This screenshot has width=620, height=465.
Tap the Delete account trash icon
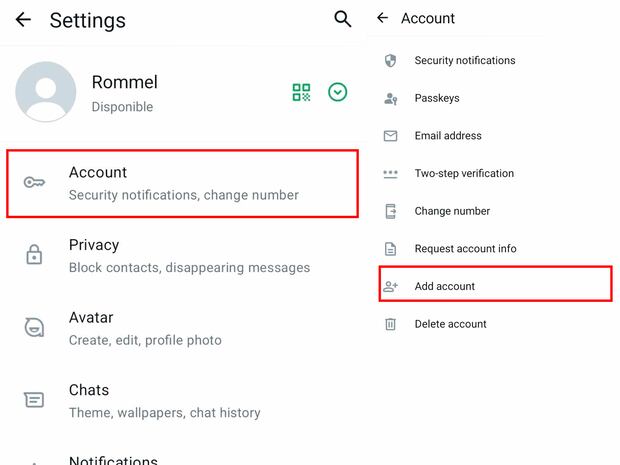(x=391, y=324)
